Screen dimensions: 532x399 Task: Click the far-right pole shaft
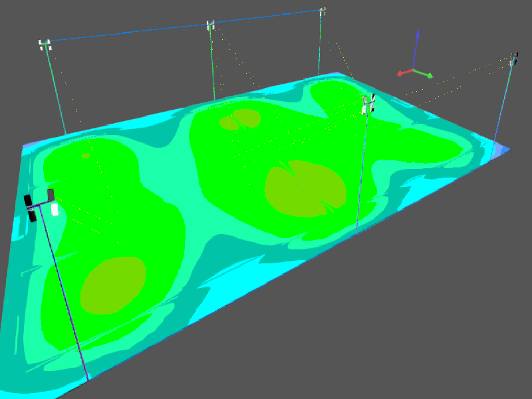point(504,100)
